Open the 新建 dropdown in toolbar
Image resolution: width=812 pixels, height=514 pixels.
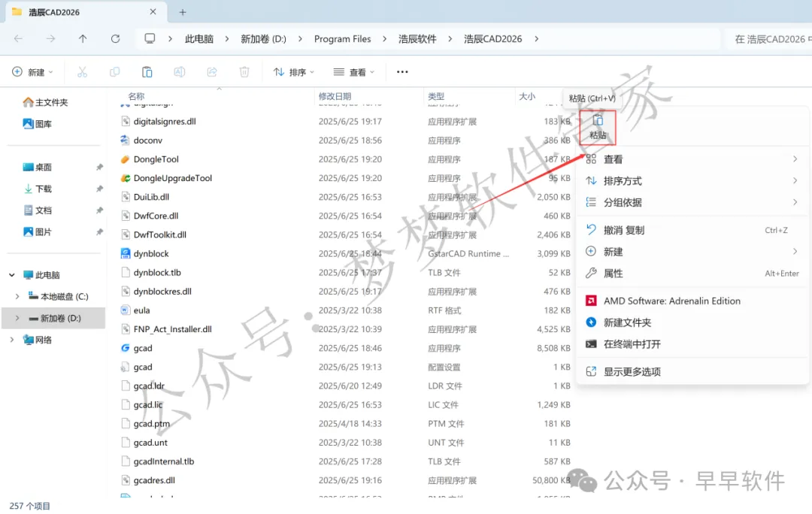coord(32,72)
